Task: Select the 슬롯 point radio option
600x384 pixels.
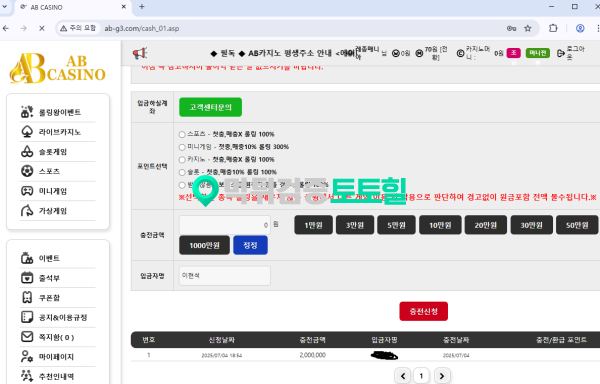Action: pyautogui.click(x=182, y=172)
